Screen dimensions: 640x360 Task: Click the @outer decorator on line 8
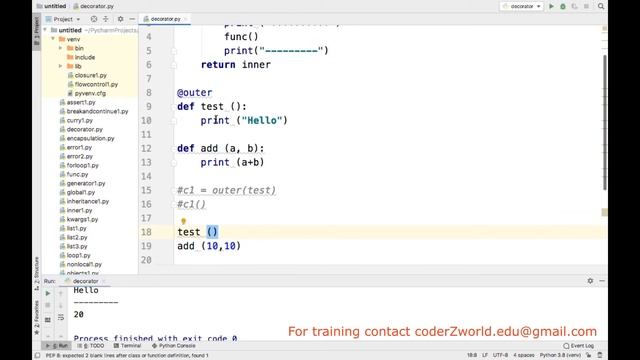coord(195,93)
